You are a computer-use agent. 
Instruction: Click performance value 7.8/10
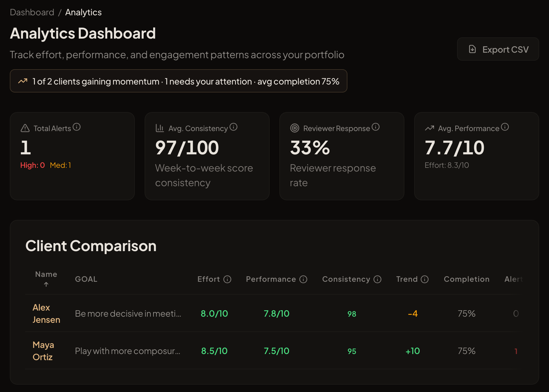tap(277, 313)
